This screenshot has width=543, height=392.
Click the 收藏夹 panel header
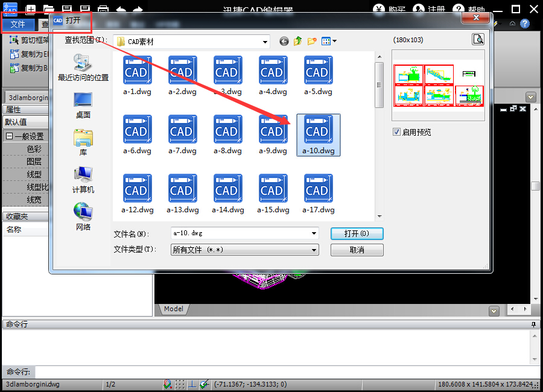click(x=25, y=217)
